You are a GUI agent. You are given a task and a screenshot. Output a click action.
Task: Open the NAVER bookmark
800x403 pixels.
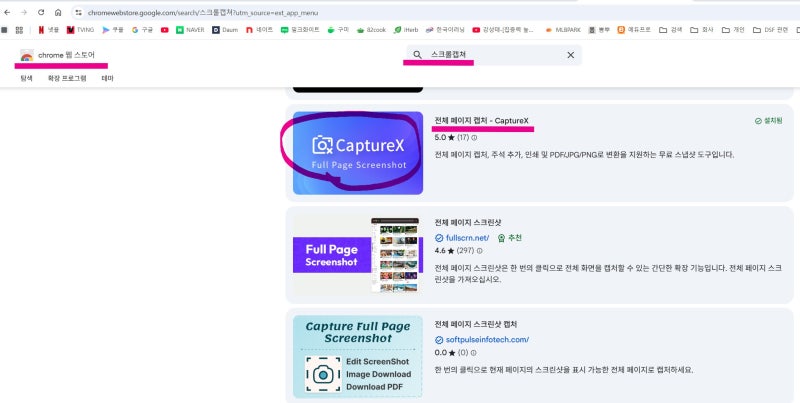point(190,30)
